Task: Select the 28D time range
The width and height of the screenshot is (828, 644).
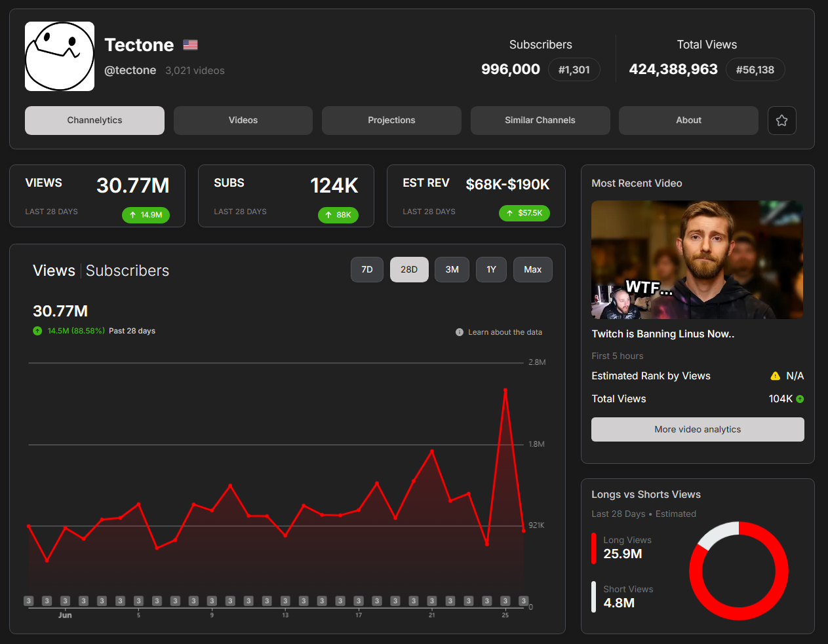Action: [409, 269]
